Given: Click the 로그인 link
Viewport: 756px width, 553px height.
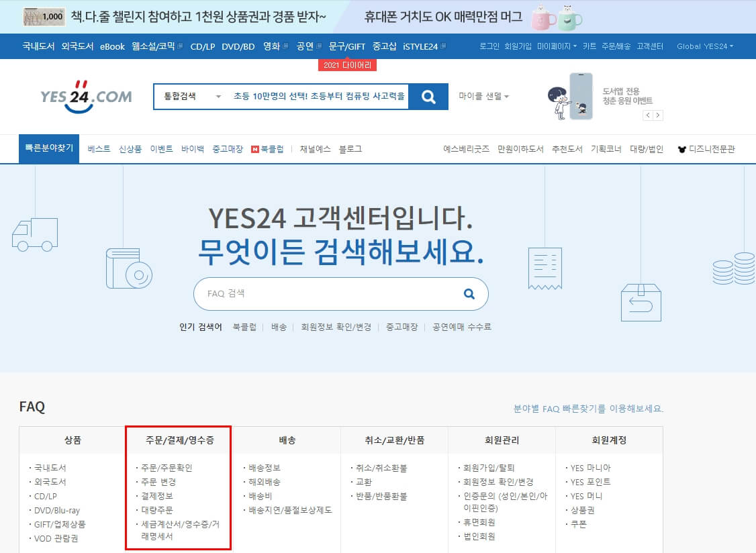Looking at the screenshot, I should (489, 46).
